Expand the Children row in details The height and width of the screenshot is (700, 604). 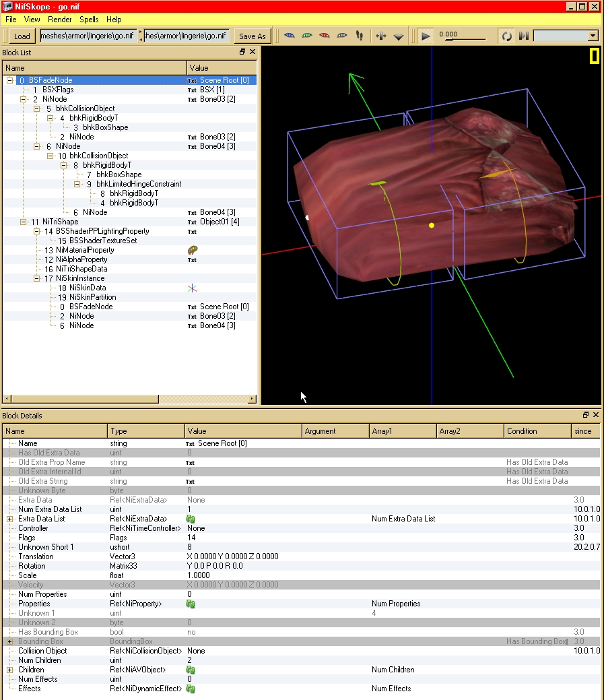click(x=9, y=670)
